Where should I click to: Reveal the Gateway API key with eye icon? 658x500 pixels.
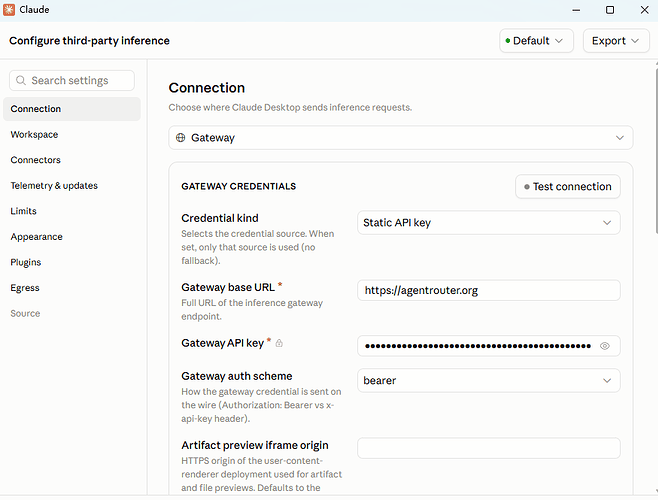click(604, 346)
